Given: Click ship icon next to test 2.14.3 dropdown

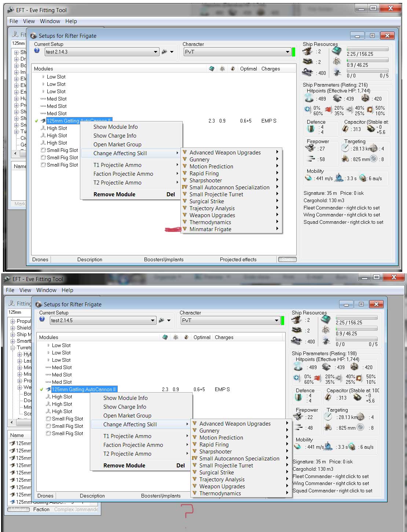Looking at the screenshot, I should tap(164, 52).
